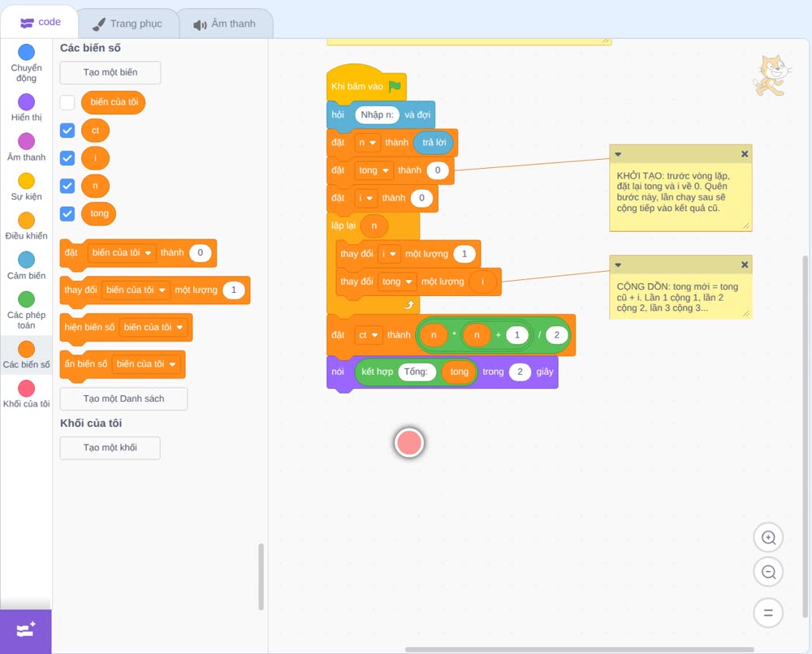Select the Hiển thị category circle

point(26,102)
